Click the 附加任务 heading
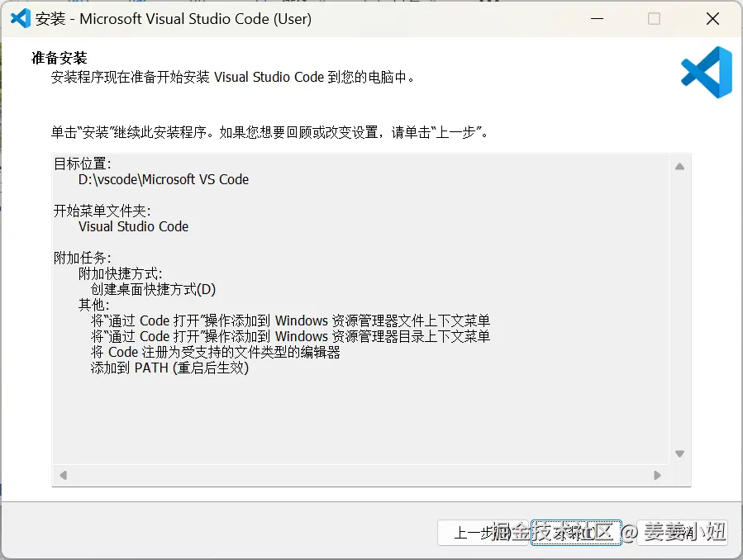Screen dimensions: 743x560 pos(83,258)
